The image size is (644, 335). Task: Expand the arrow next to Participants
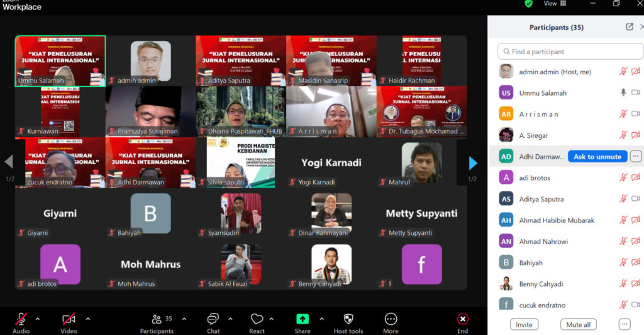pos(184,319)
